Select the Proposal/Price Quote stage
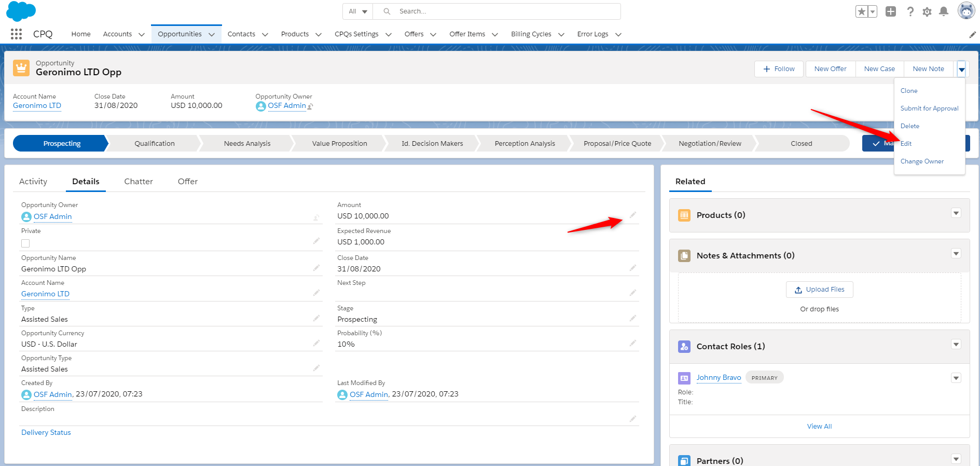Image resolution: width=980 pixels, height=466 pixels. coord(617,144)
